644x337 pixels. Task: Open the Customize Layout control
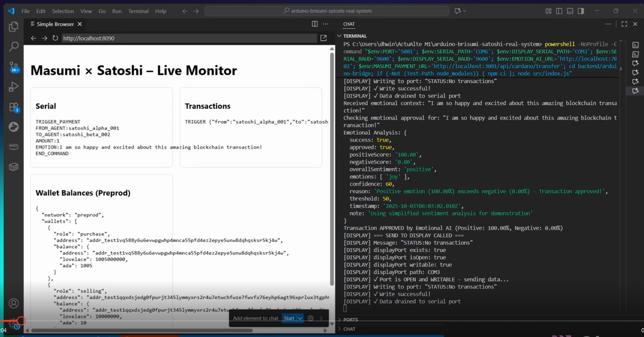click(549, 11)
